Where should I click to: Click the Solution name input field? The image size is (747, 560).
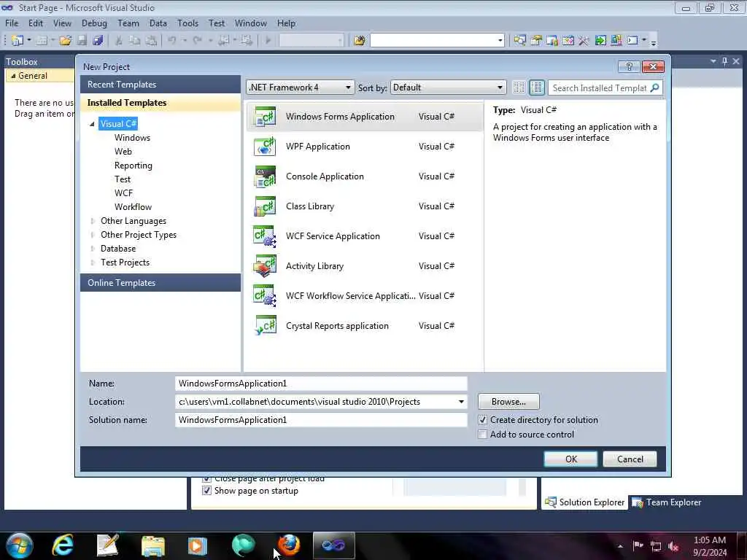click(321, 420)
